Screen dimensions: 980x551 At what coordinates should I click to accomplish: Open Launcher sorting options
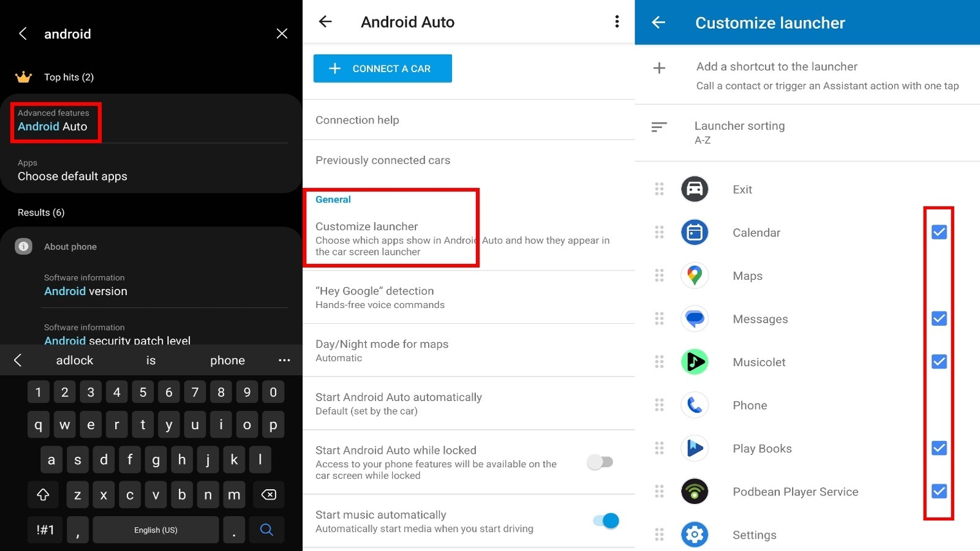point(739,132)
